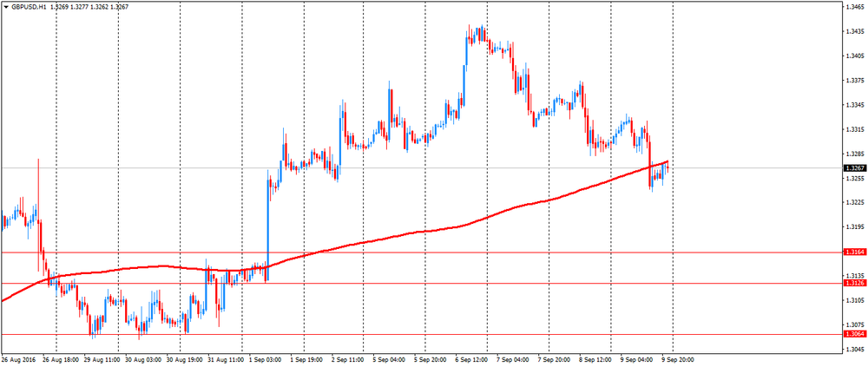The image size is (868, 367).
Task: Click the 1 Sep 19:00 time label
Action: pos(307,359)
